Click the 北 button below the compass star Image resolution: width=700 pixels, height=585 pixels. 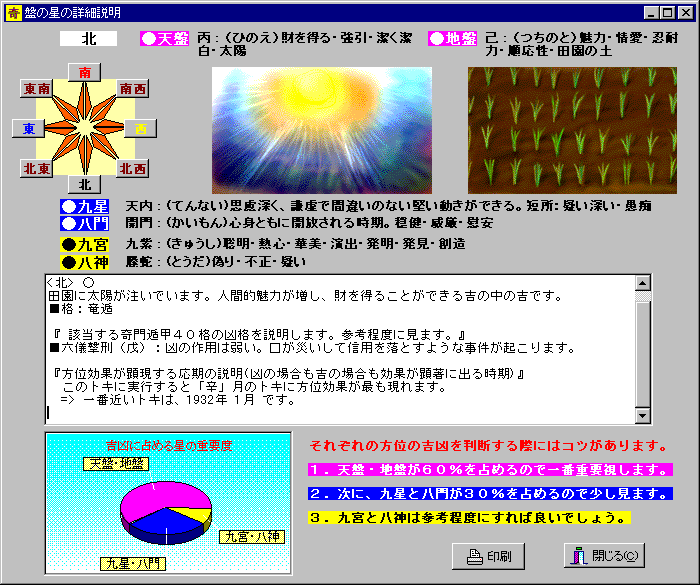[84, 184]
